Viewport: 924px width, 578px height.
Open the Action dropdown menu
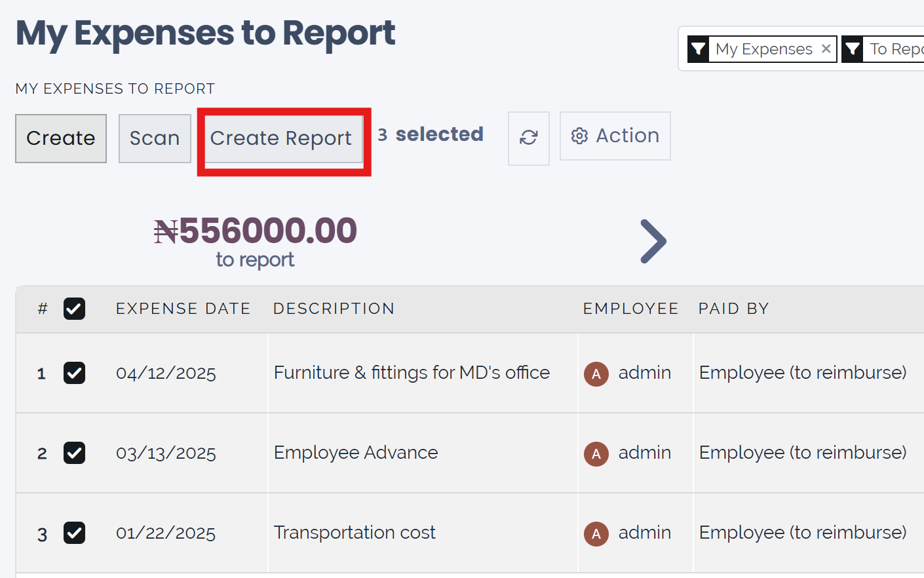coord(615,136)
